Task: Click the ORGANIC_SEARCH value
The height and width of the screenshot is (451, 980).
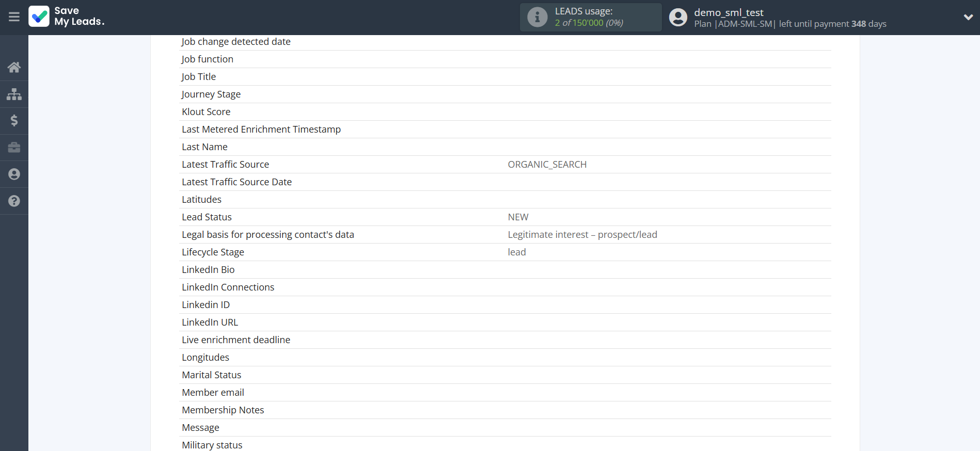Action: point(547,165)
